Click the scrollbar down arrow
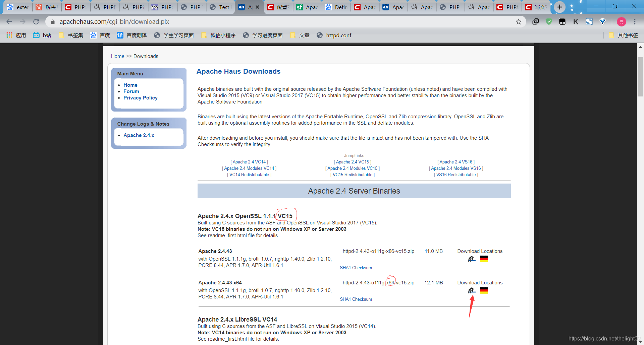This screenshot has width=644, height=345. (x=640, y=342)
